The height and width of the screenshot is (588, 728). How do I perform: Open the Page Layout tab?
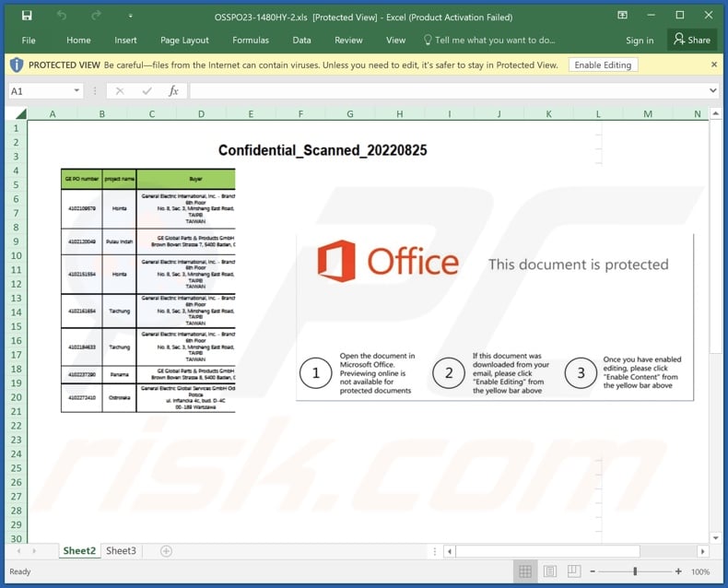pyautogui.click(x=184, y=41)
